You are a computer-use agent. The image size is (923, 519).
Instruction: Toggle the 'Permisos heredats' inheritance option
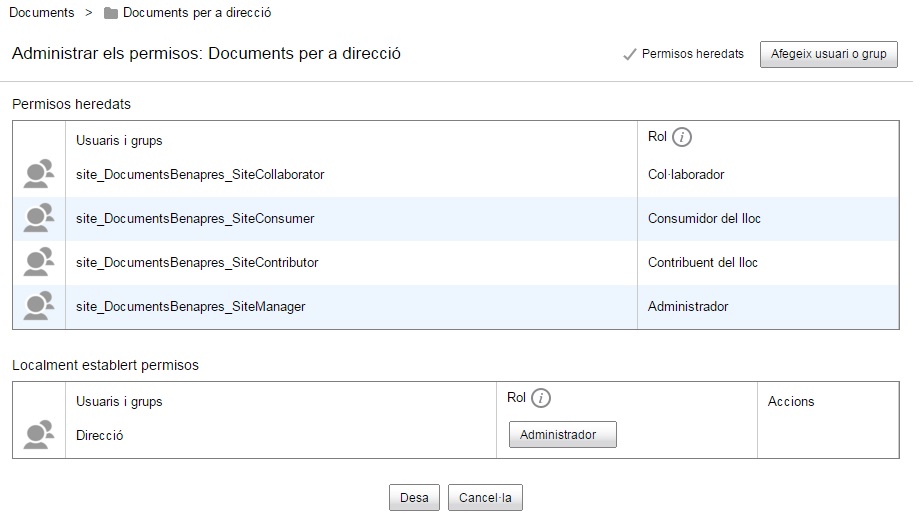point(683,54)
